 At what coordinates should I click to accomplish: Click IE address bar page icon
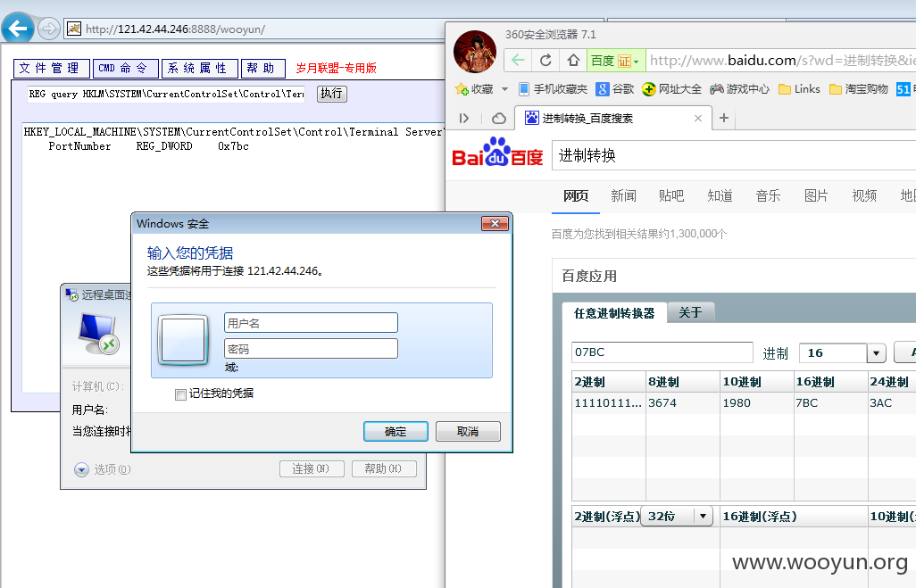pyautogui.click(x=73, y=28)
